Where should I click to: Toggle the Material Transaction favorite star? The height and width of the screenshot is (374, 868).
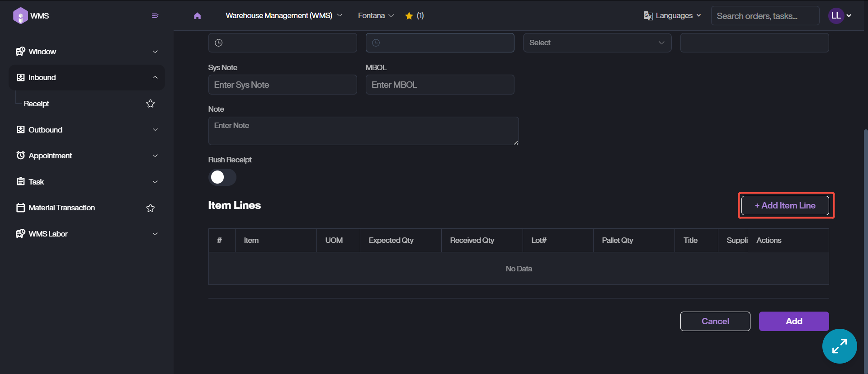pos(151,208)
